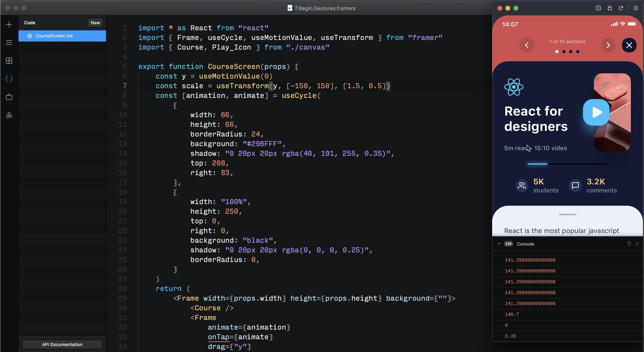Click the "5K" students count

pos(538,182)
